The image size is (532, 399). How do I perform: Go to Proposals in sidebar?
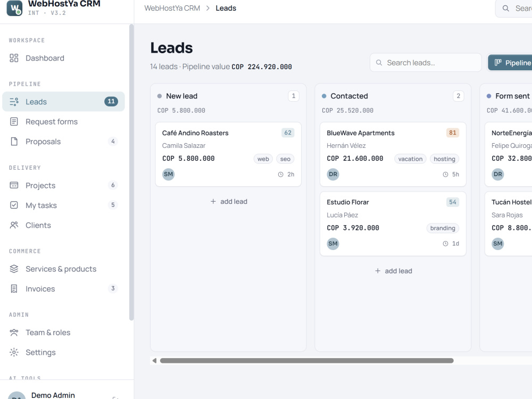(63, 142)
